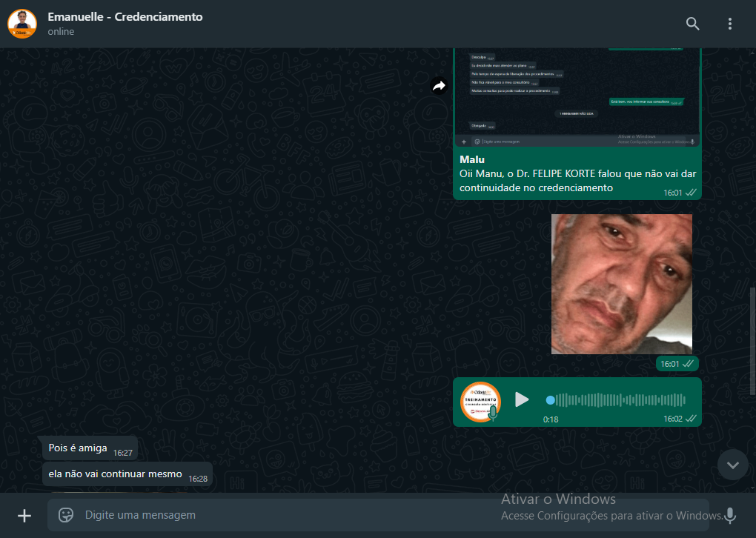Open the forwarded chat screenshot image
The height and width of the screenshot is (538, 756).
click(577, 96)
